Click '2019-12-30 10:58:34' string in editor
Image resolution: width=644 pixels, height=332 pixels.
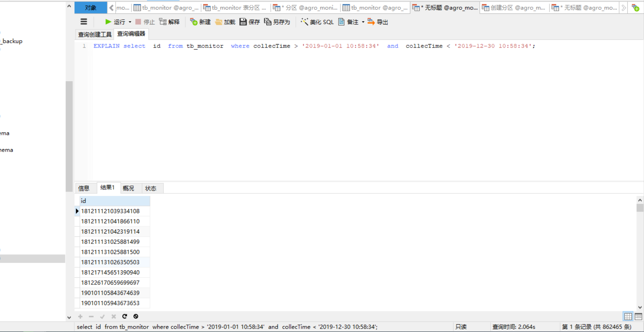coord(493,46)
